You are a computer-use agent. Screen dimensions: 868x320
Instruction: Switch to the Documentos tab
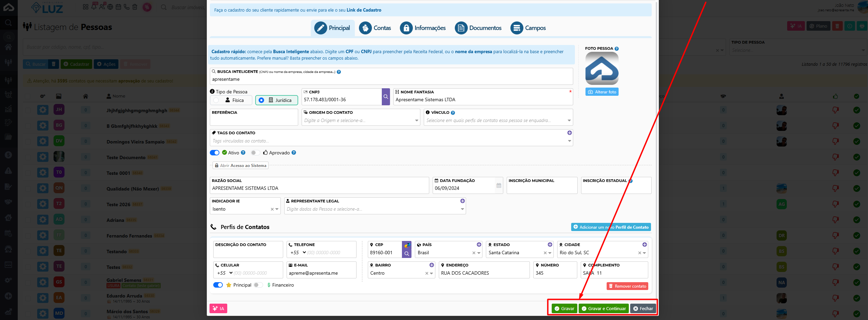[478, 28]
